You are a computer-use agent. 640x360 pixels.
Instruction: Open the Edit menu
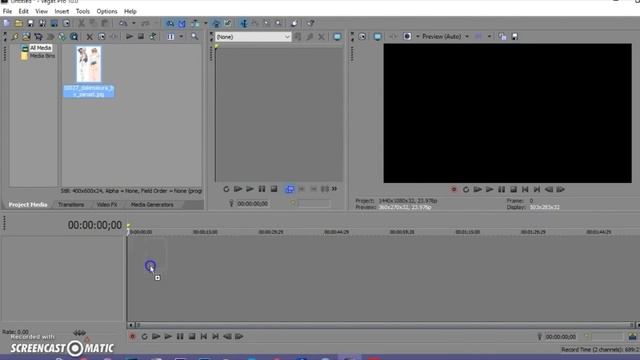[24, 11]
